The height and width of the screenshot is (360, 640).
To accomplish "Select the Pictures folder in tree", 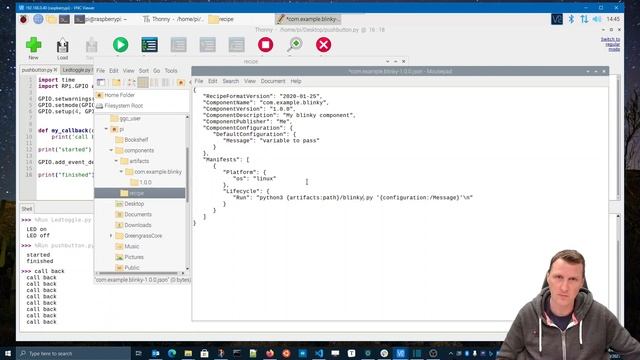I will [129, 257].
